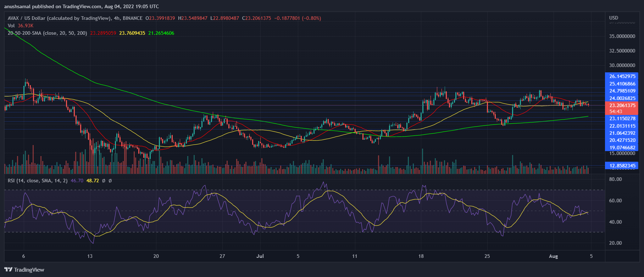Viewport: 644px width, 277px height.
Task: Click the 60.00 RSI axis label
Action: pos(615,201)
